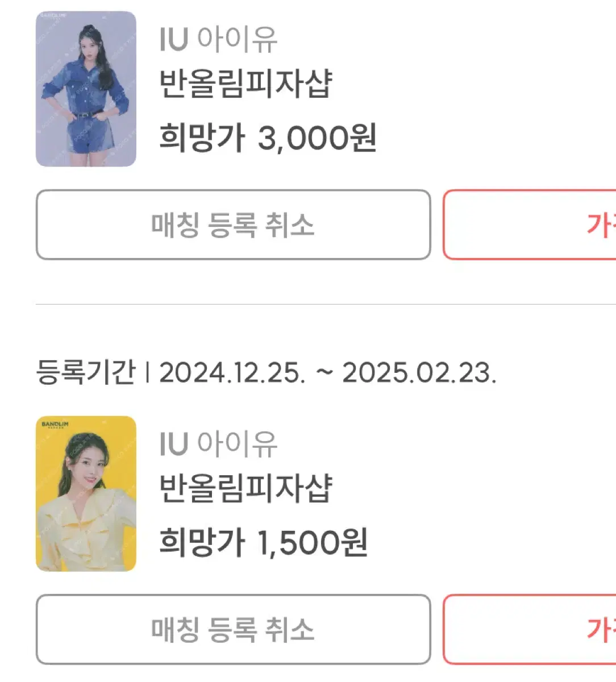The width and height of the screenshot is (616, 682).
Task: Click the tilde between the registration dates
Action: [x=324, y=373]
